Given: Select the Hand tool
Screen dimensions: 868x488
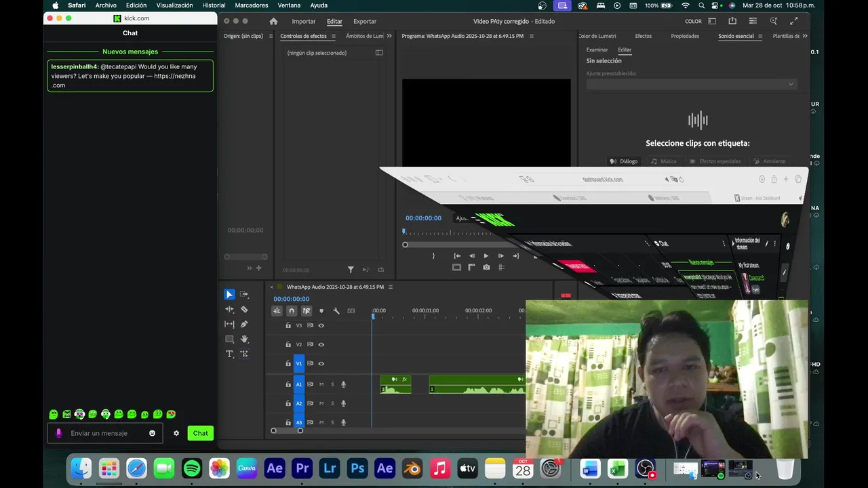Looking at the screenshot, I should [x=244, y=339].
